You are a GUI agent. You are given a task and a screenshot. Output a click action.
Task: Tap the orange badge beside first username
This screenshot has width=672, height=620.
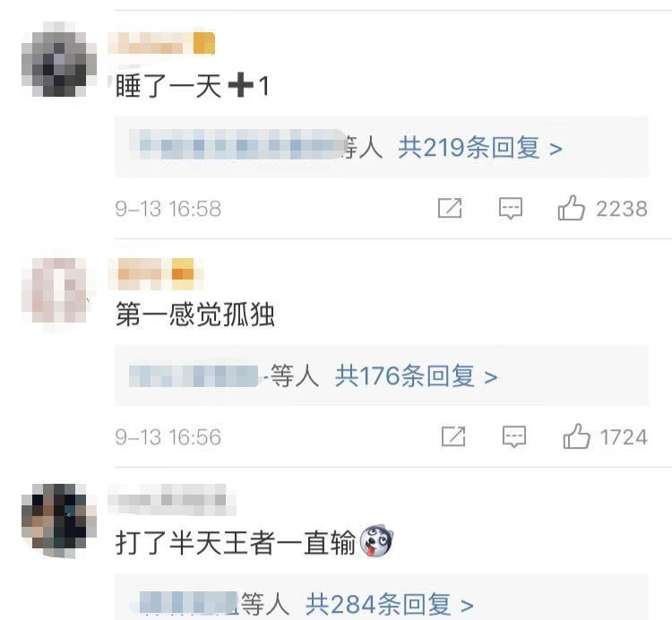pos(204,43)
